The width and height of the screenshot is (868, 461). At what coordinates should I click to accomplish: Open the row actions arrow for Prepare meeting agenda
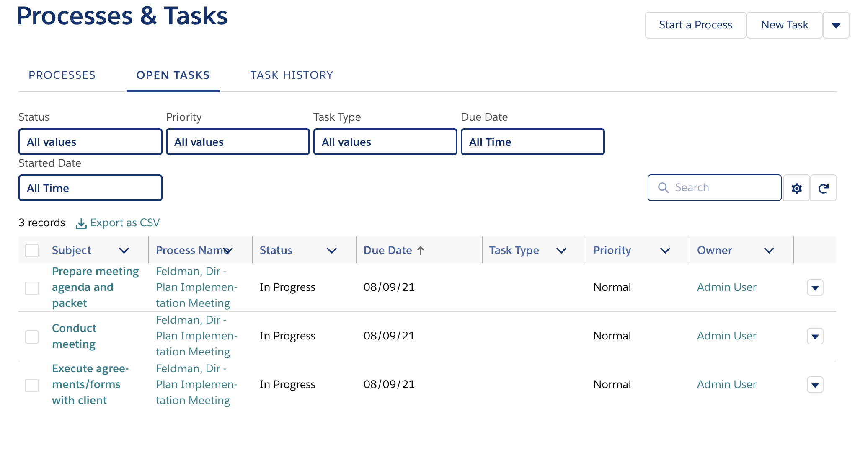click(815, 287)
